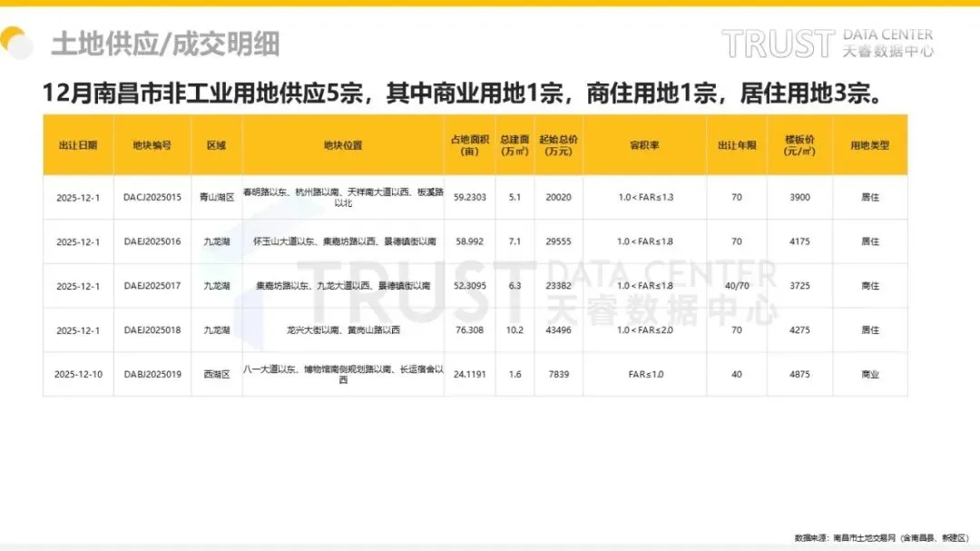Select the 楼板价(元/㎡) column header
Viewport: 980px width, 551px height.
[x=799, y=145]
